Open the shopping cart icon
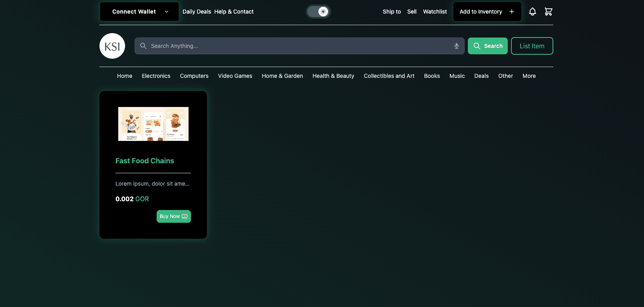This screenshot has width=644, height=307. click(x=548, y=12)
